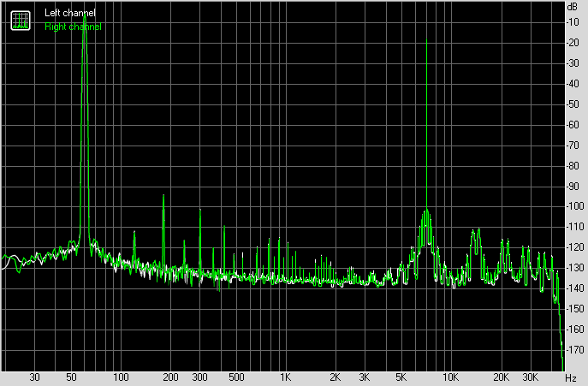Click the "-30" dB axis value
Image resolution: width=588 pixels, height=386 pixels.
[x=573, y=63]
